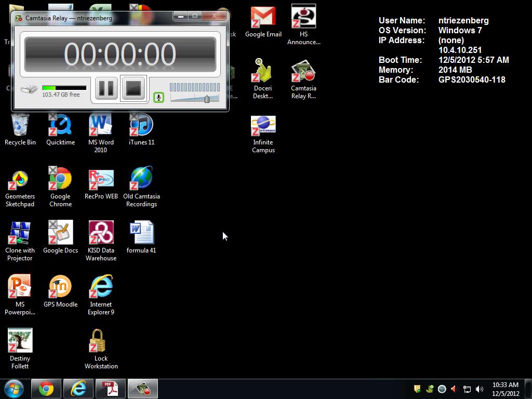Screen dimensions: 532x399
Task: Click the "103.47 GB free" text
Action: 61,95
